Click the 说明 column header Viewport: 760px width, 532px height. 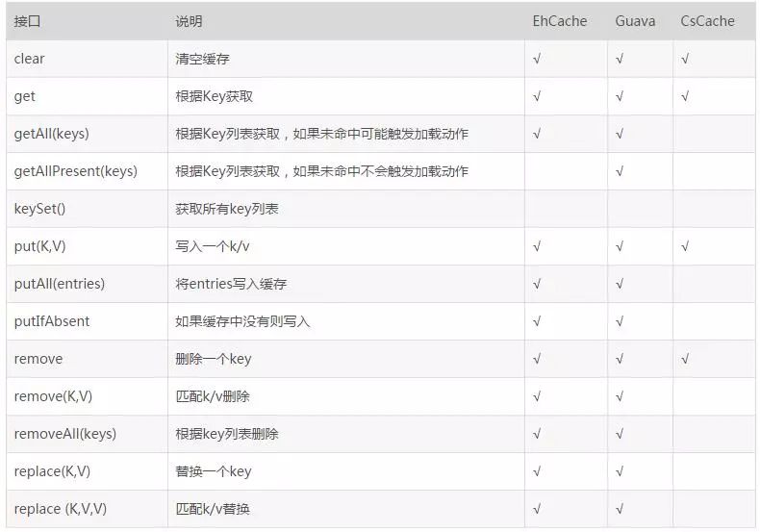coord(189,21)
